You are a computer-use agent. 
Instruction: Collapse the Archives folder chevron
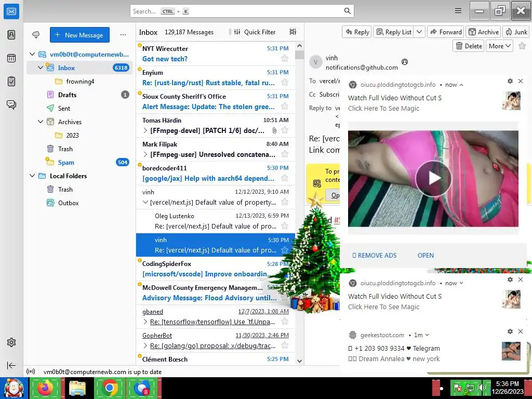41,122
